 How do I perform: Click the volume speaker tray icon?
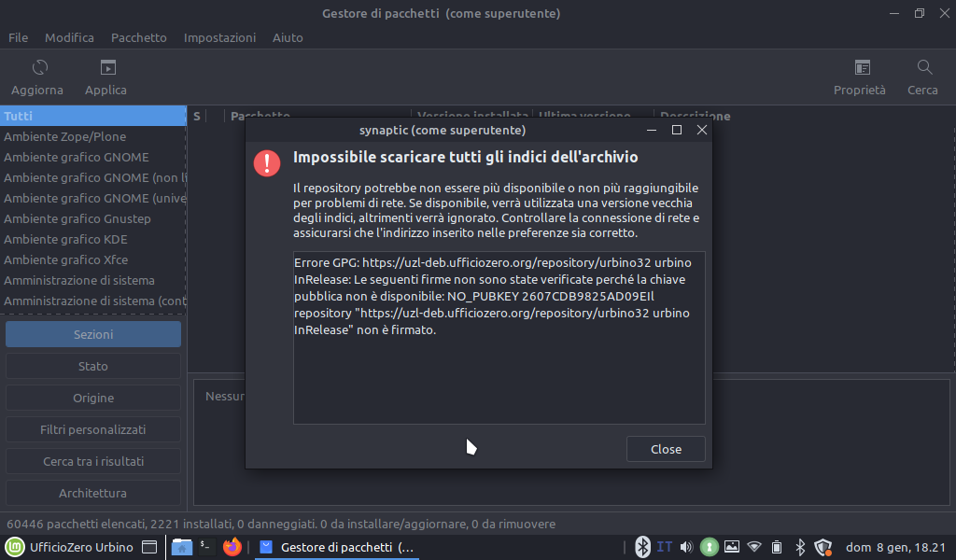pyautogui.click(x=687, y=547)
